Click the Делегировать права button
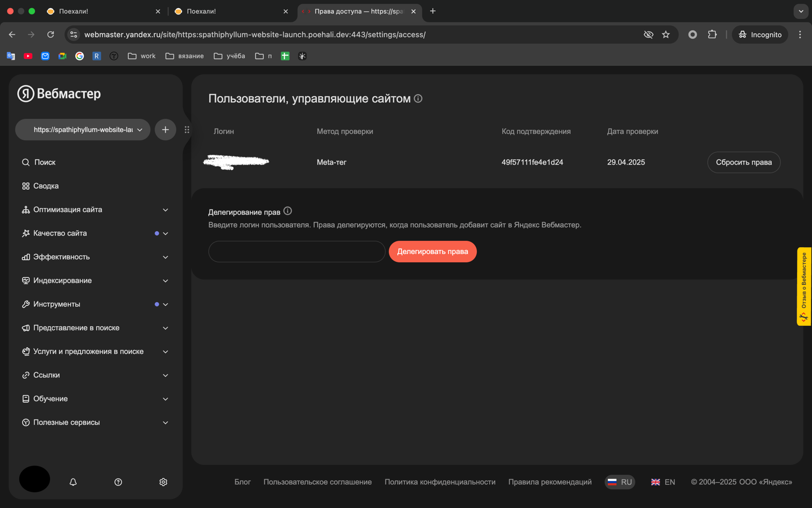This screenshot has height=508, width=812. coord(432,251)
